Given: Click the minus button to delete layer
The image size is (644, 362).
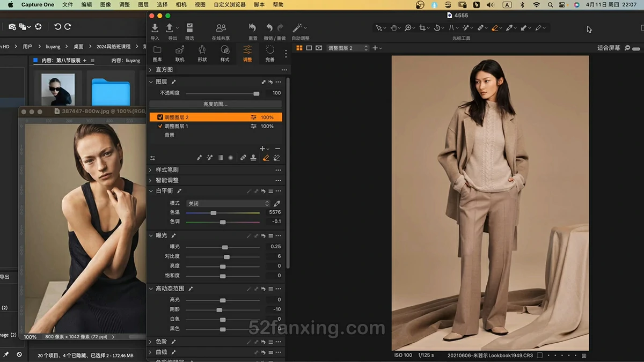Looking at the screenshot, I should (277, 149).
